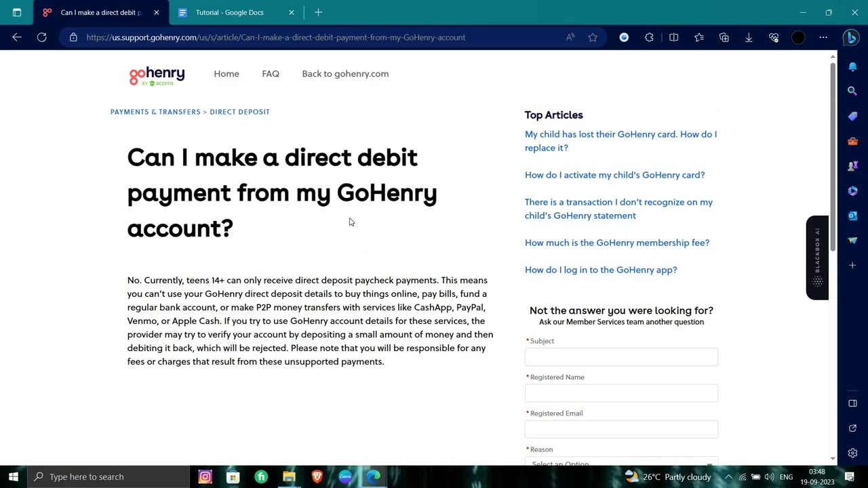Open the Blackbox AI side panel tab
868x488 pixels.
tap(817, 258)
